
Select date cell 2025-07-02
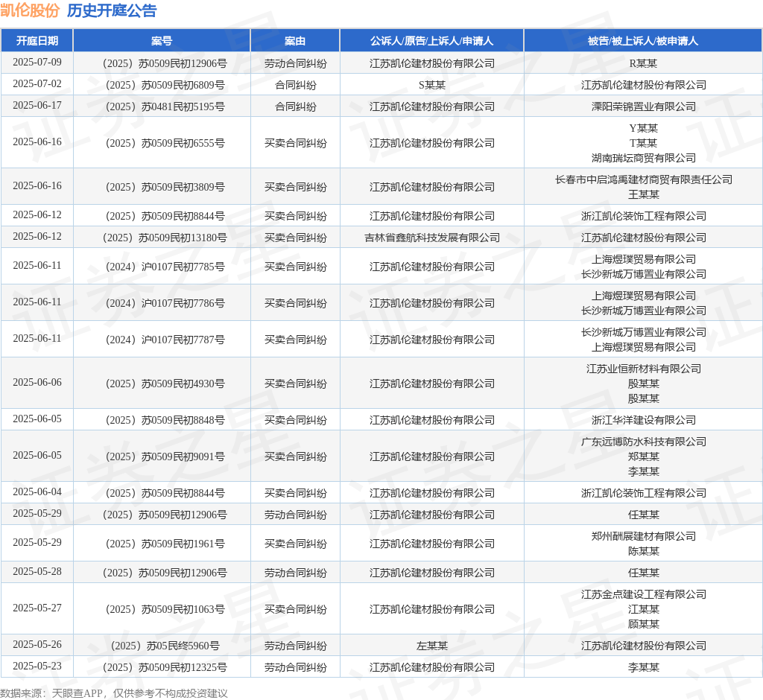click(37, 83)
